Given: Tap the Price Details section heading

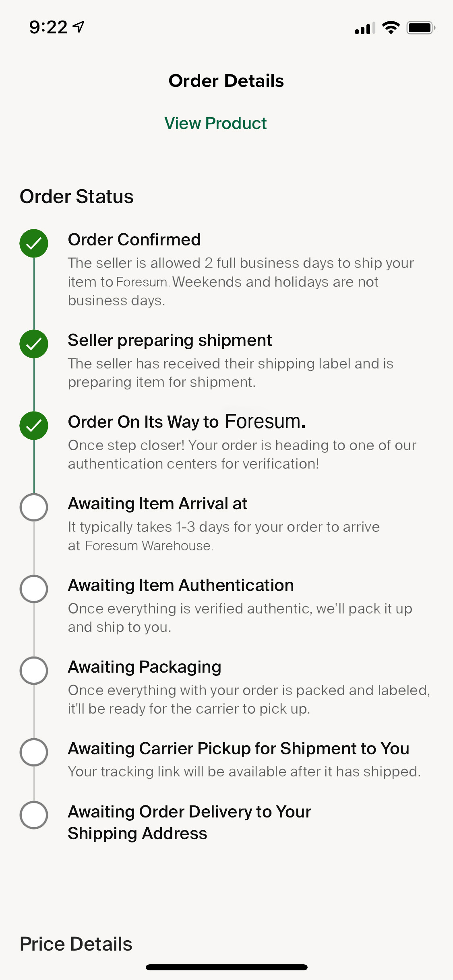Looking at the screenshot, I should tap(76, 944).
